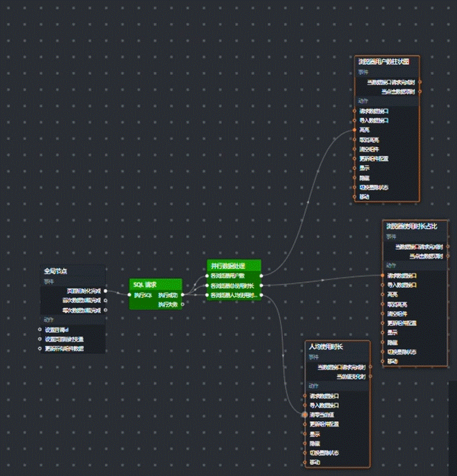Click 清空组件 port on 浏览器使用时长占比 node

[382, 313]
